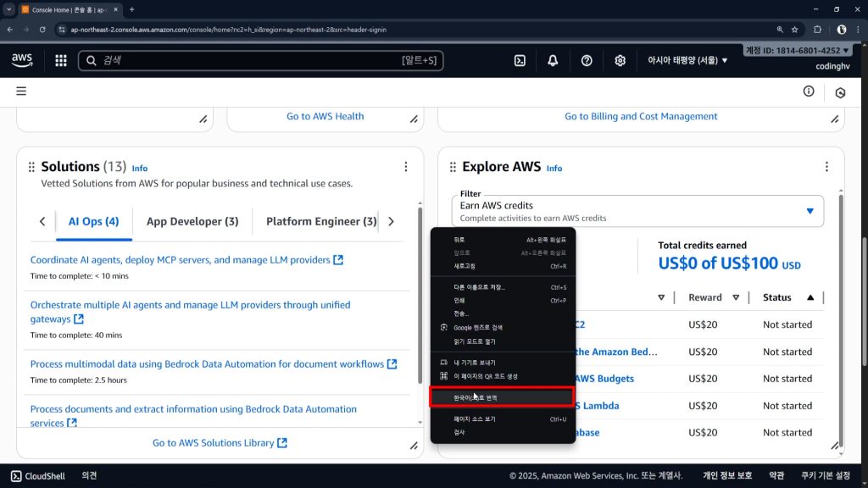
Task: Open the AWS services grid menu
Action: (x=61, y=60)
